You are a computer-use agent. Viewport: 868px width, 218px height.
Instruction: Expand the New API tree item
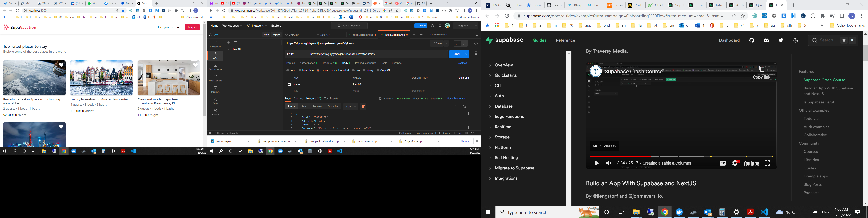tap(228, 50)
